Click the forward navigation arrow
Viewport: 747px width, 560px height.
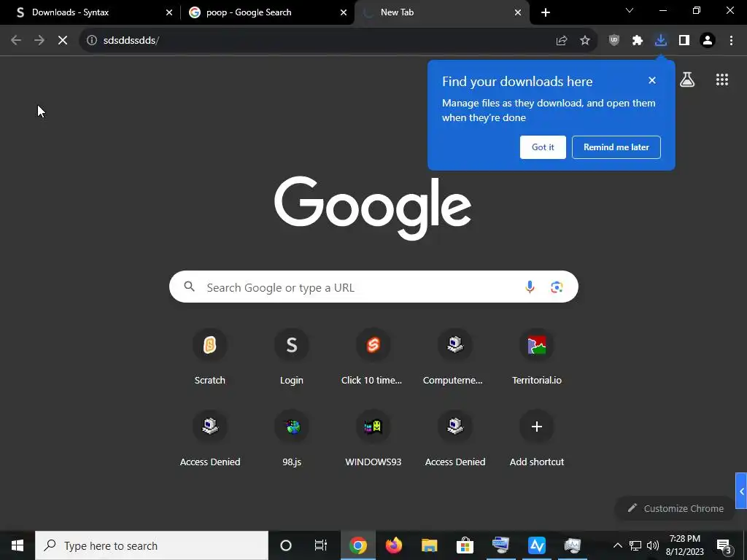coord(39,41)
